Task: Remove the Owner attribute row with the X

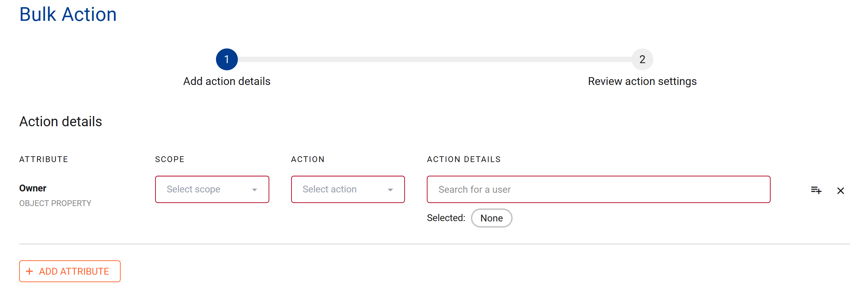Action: (841, 191)
